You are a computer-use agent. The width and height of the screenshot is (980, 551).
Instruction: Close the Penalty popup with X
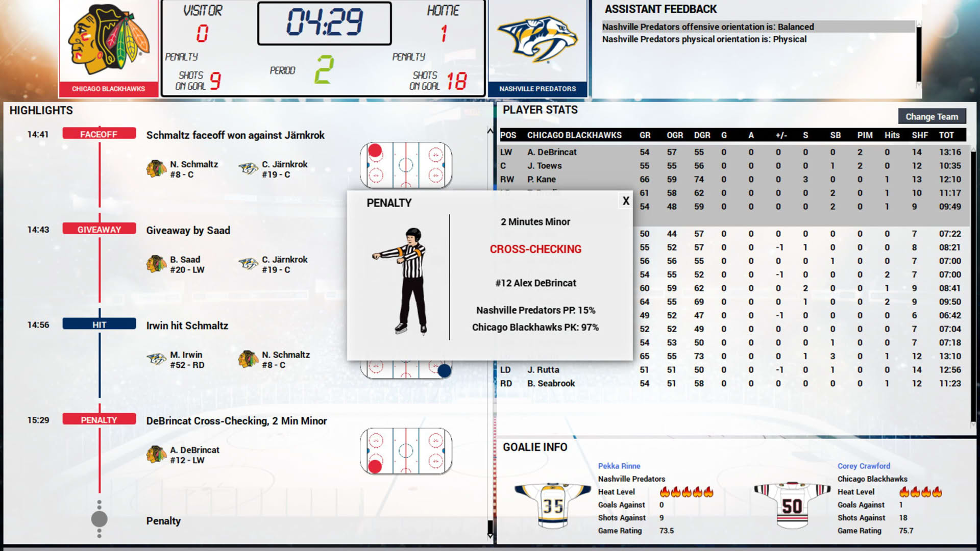[x=626, y=201]
